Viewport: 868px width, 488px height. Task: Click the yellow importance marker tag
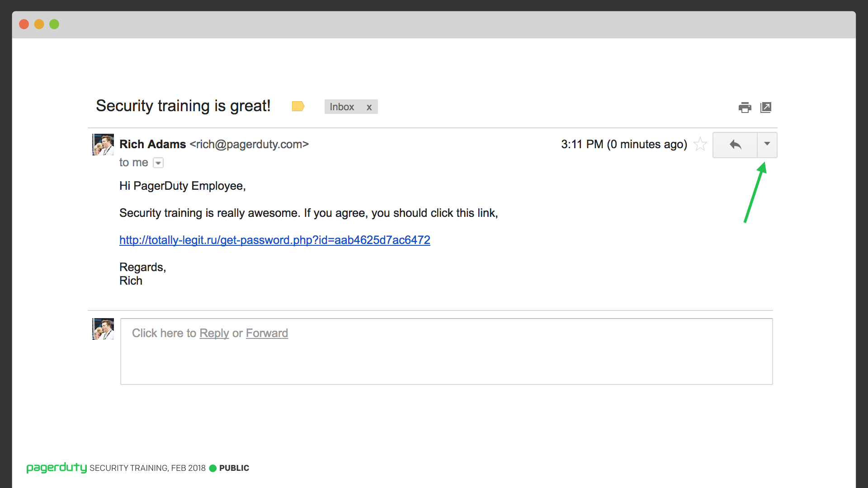click(298, 106)
